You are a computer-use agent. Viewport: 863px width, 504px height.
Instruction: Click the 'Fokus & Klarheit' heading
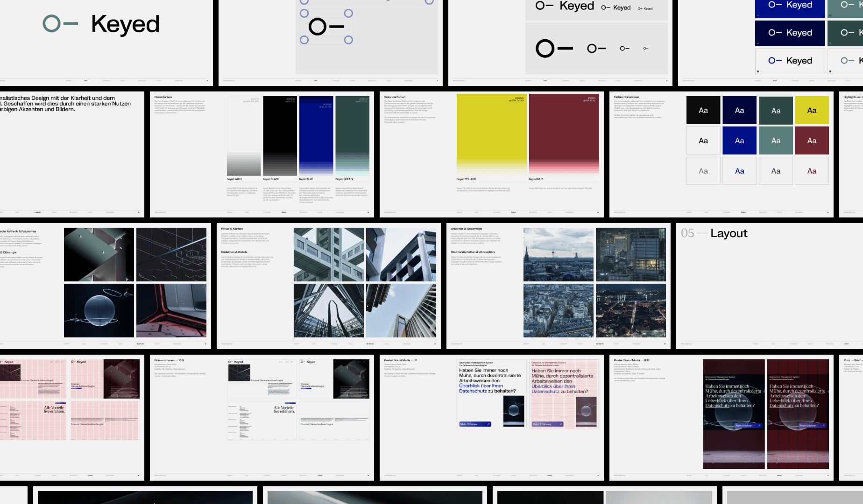point(232,229)
